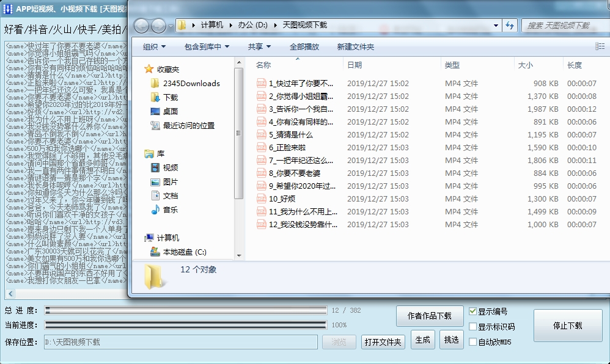Open the 音乐 library
The image size is (610, 364).
pos(164,209)
